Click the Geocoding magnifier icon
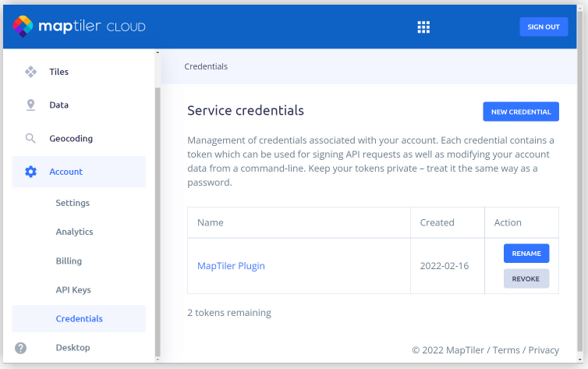Image resolution: width=588 pixels, height=369 pixels. [31, 139]
